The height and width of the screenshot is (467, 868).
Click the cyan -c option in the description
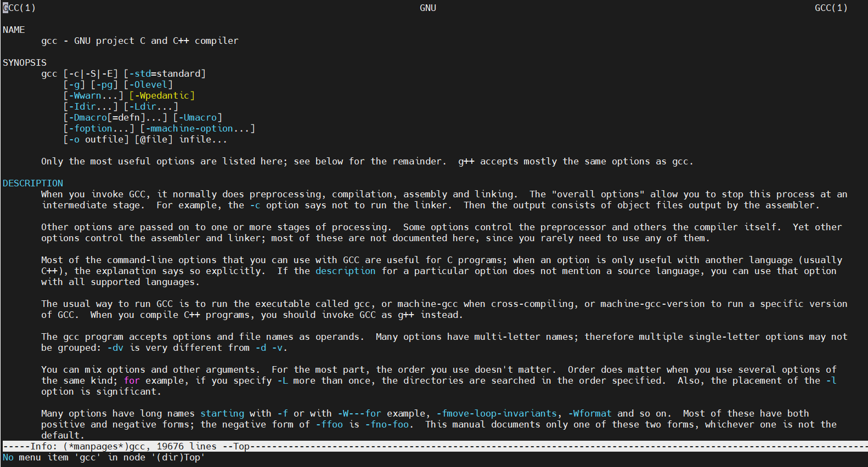coord(255,205)
